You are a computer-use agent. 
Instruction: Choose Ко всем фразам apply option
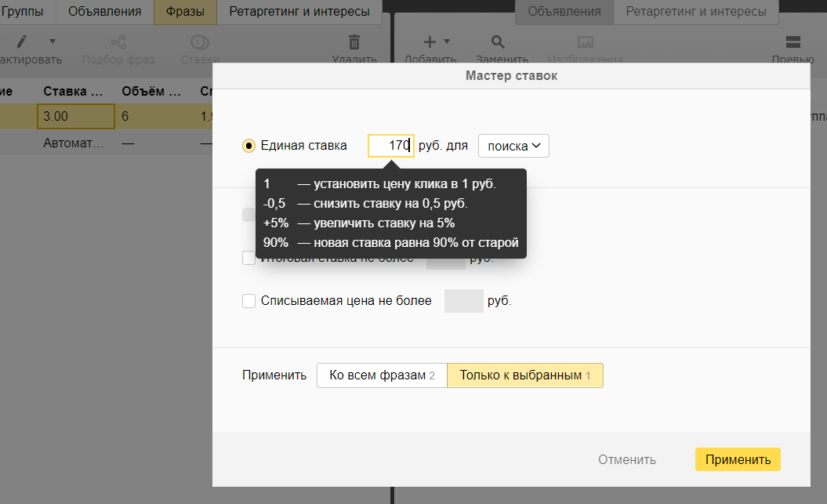tap(382, 375)
